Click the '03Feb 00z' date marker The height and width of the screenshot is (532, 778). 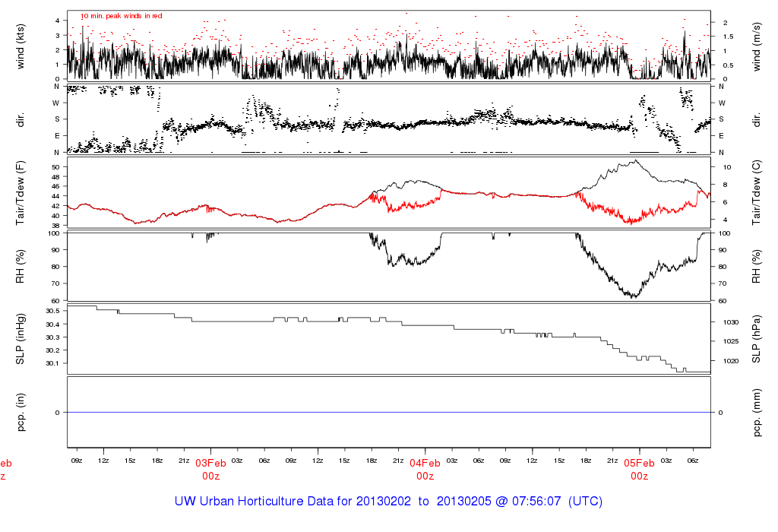(211, 470)
